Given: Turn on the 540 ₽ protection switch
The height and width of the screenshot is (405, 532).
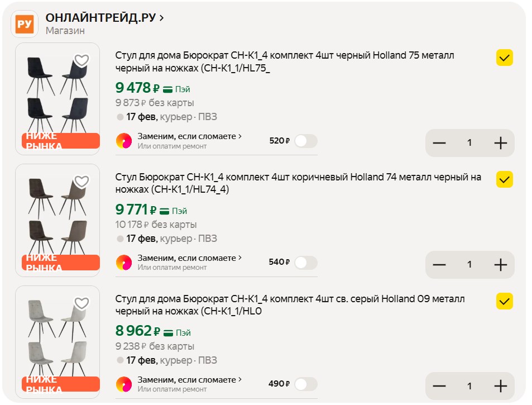Looking at the screenshot, I should tap(305, 262).
